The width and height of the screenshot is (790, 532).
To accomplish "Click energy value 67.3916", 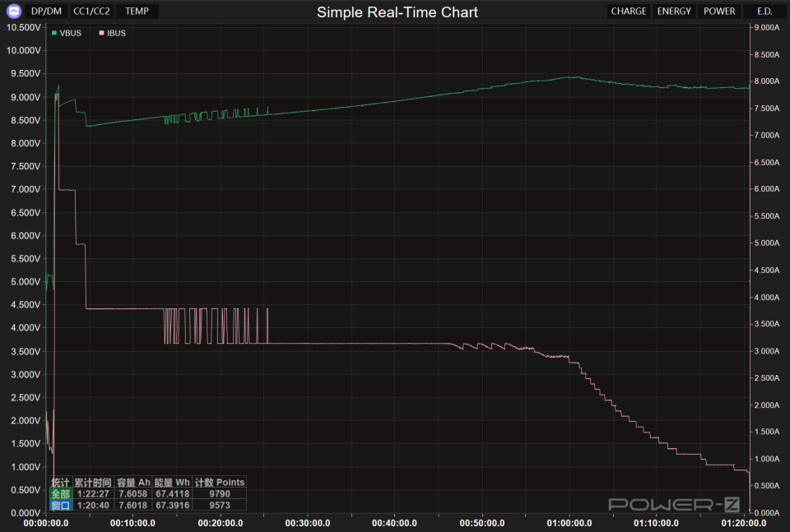I will tap(172, 505).
